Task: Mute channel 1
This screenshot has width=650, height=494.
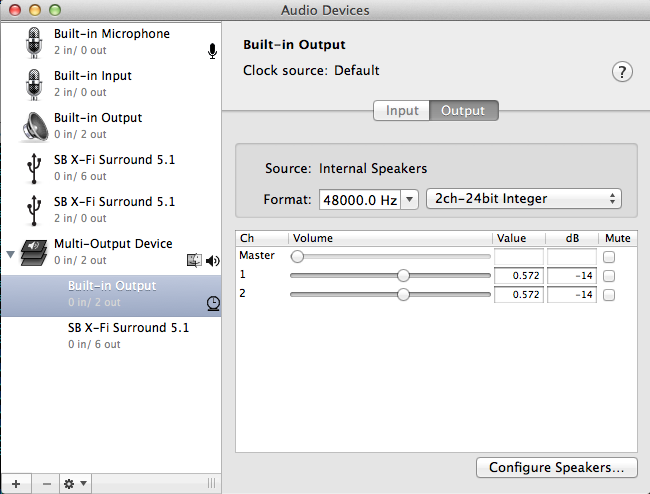Action: coord(609,276)
